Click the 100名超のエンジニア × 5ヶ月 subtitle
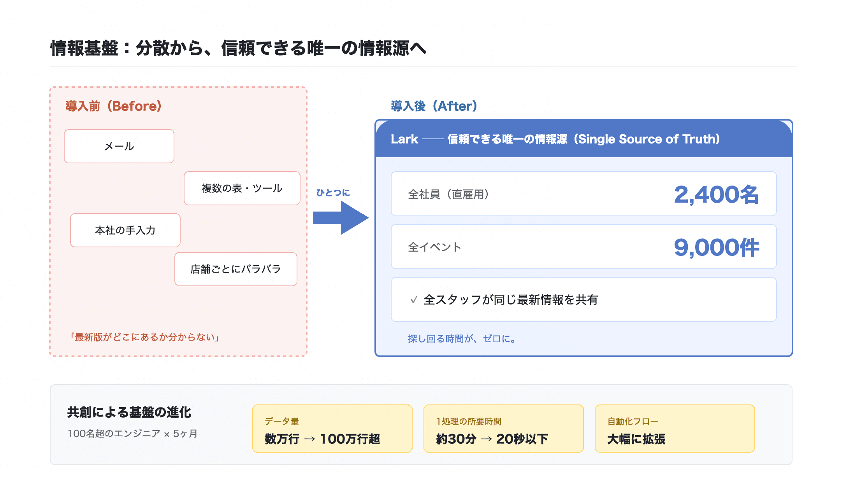847x504 pixels. (x=132, y=434)
